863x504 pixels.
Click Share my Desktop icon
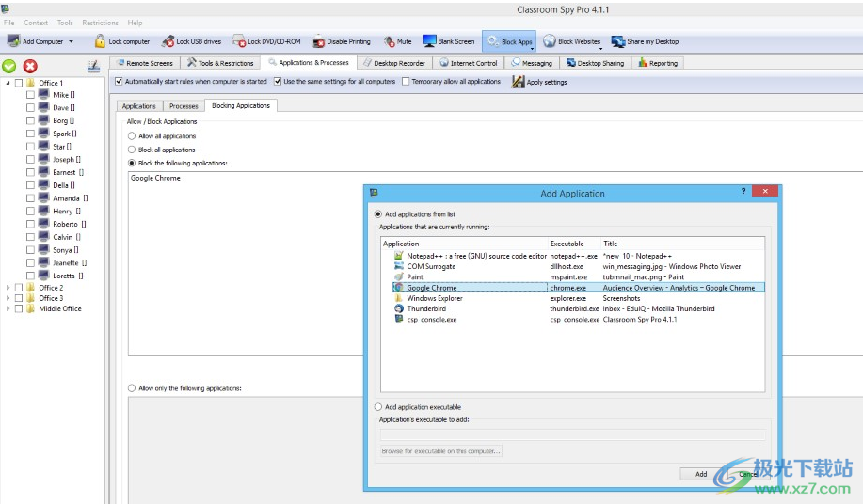pyautogui.click(x=618, y=41)
